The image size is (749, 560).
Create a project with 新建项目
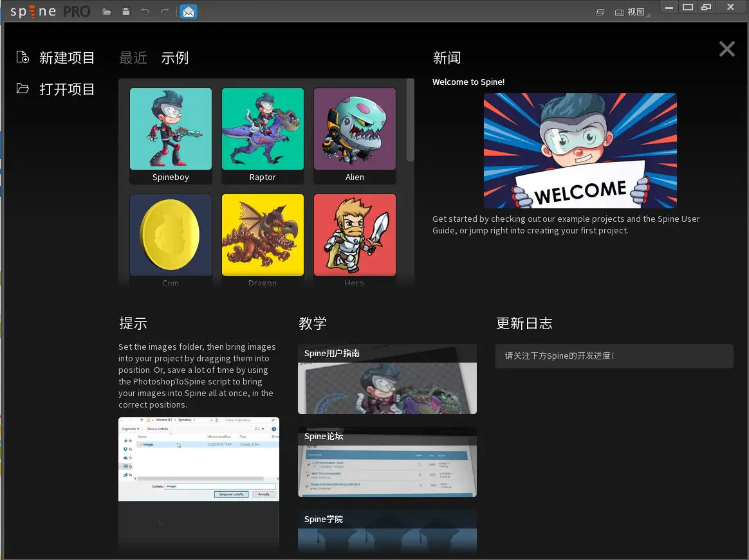click(67, 58)
